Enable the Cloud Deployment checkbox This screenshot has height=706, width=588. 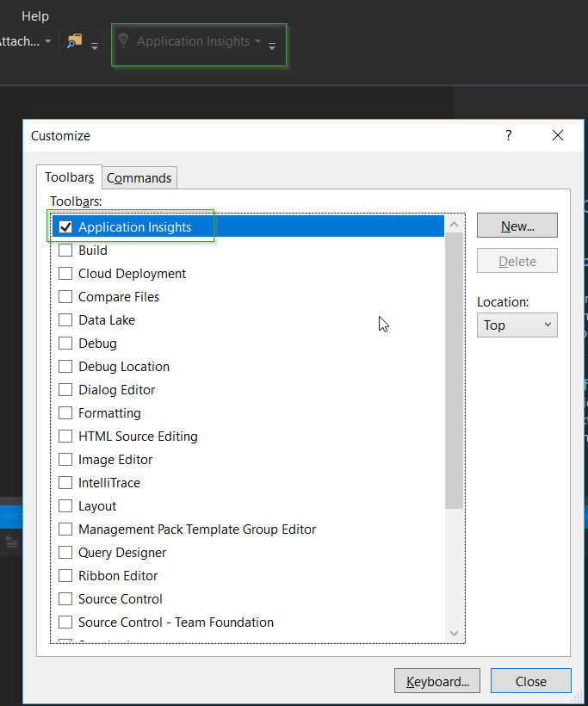coord(65,273)
